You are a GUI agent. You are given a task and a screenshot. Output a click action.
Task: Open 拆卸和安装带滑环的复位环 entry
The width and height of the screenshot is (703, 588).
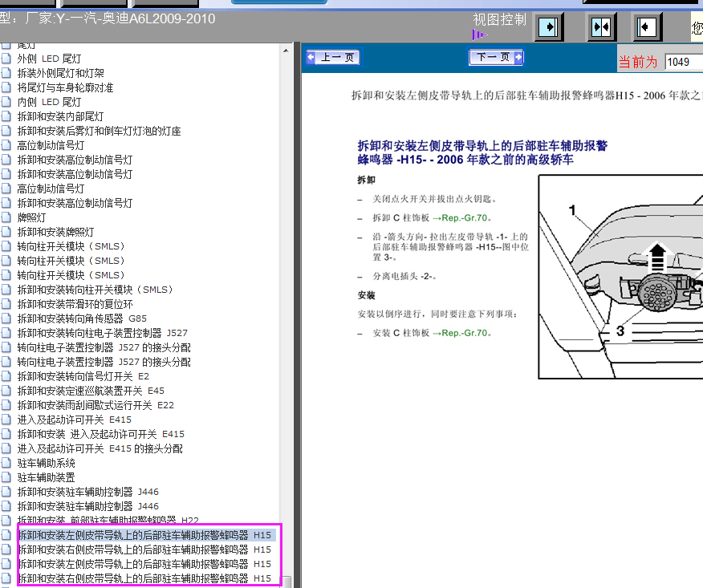(x=75, y=304)
